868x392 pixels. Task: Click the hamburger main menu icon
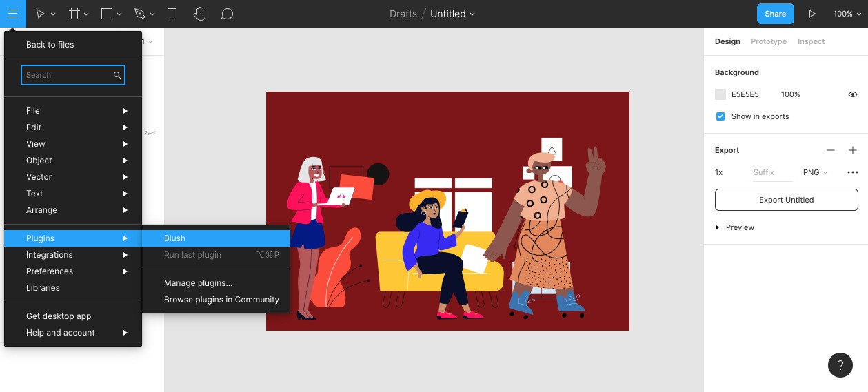[x=12, y=14]
